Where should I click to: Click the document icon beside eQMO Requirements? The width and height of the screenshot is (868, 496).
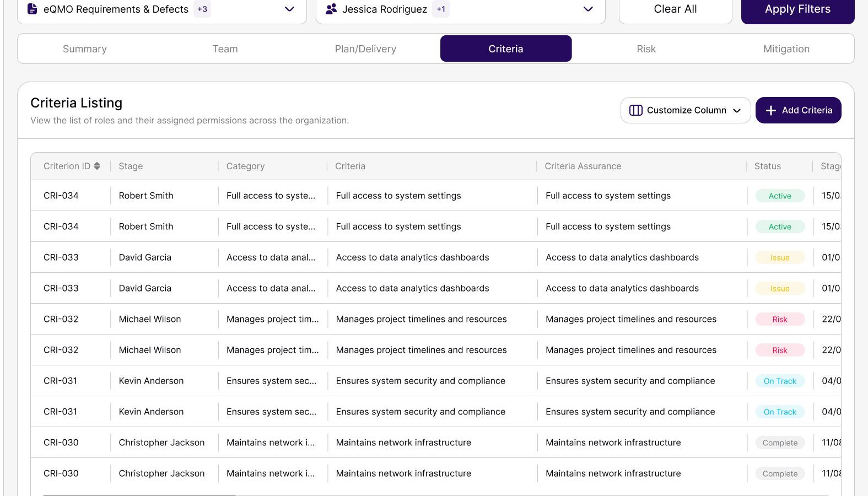(x=33, y=9)
